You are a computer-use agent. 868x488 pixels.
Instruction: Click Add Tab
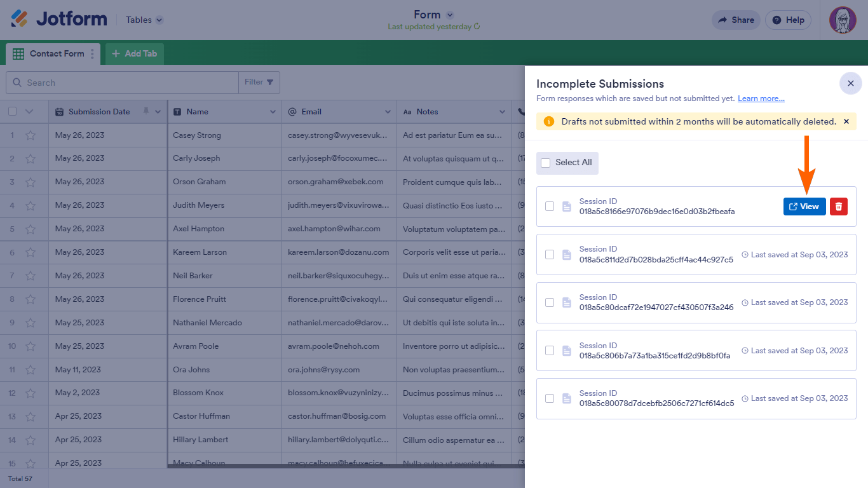tap(134, 54)
